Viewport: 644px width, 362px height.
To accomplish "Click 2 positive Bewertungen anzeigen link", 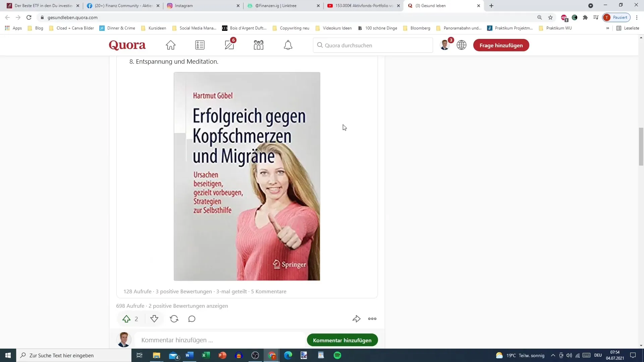I will [188, 306].
